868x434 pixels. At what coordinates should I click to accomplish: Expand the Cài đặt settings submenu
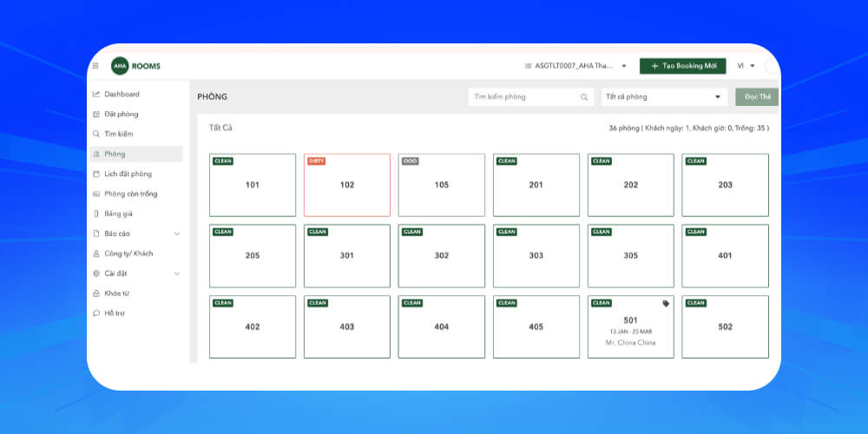tap(177, 273)
